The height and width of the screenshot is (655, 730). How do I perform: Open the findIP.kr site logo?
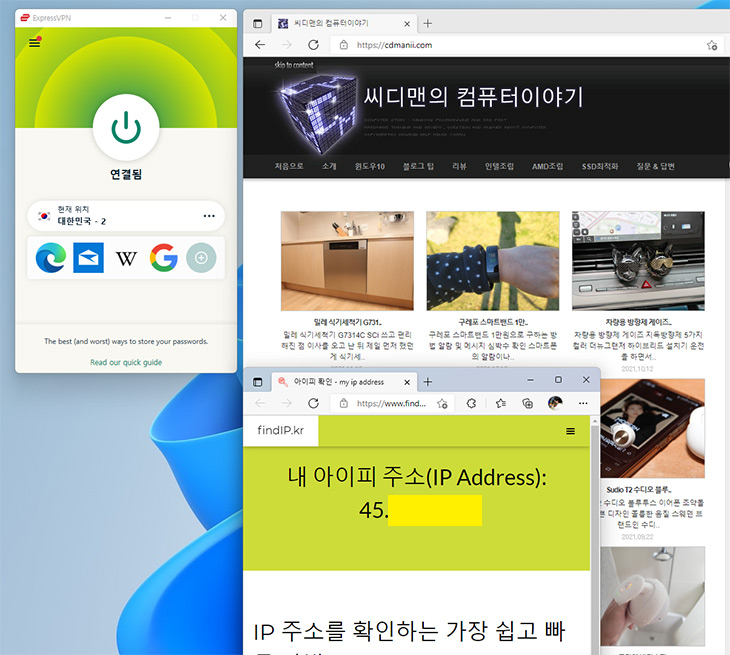[280, 430]
